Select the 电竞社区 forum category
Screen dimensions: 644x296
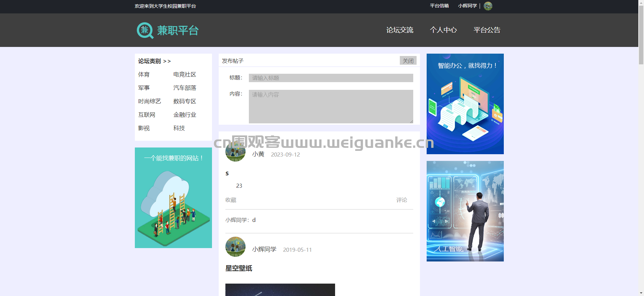[185, 74]
